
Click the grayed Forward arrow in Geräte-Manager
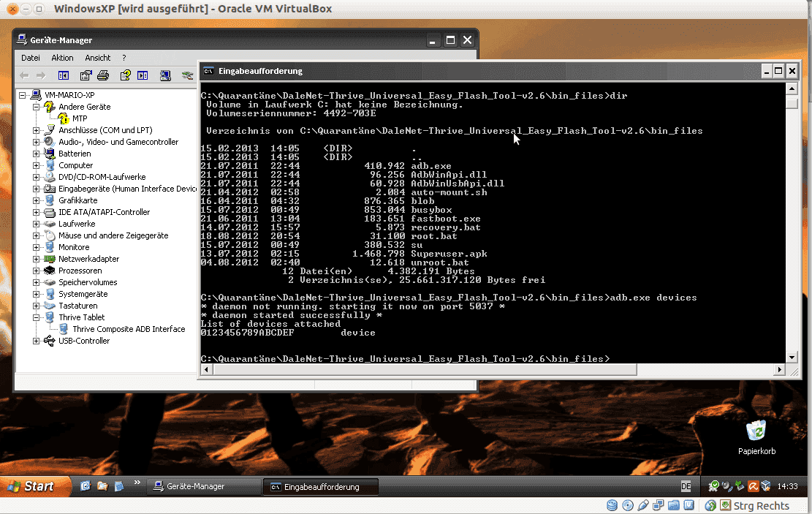41,75
